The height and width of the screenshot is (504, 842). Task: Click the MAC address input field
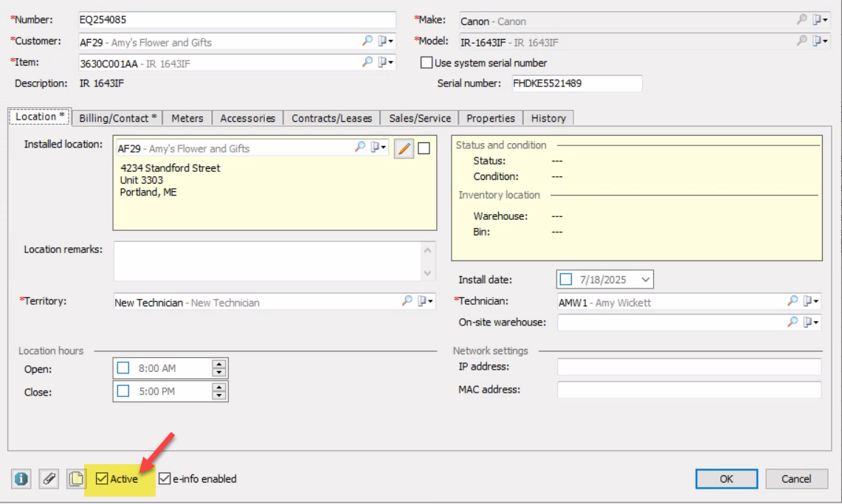tap(689, 390)
